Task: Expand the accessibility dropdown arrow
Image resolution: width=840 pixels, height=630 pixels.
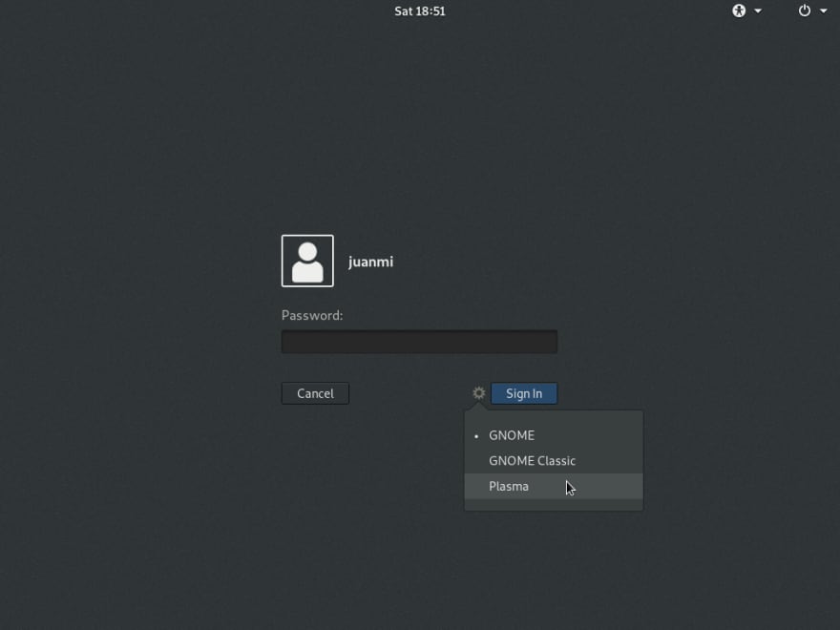Action: tap(758, 10)
